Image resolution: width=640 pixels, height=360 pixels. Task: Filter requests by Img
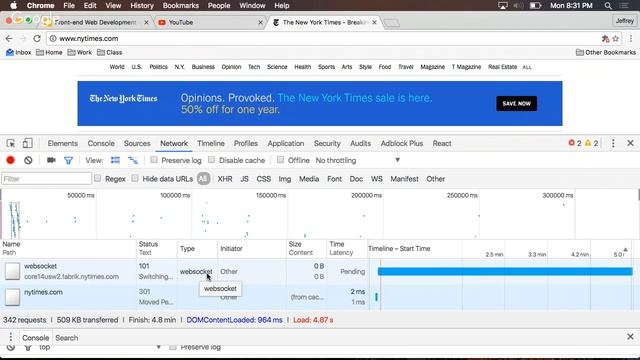(285, 179)
